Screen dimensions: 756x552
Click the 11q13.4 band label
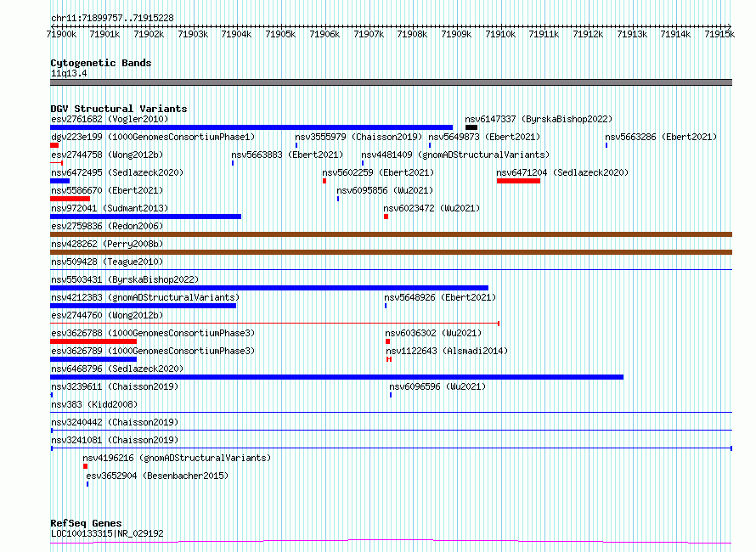(69, 73)
